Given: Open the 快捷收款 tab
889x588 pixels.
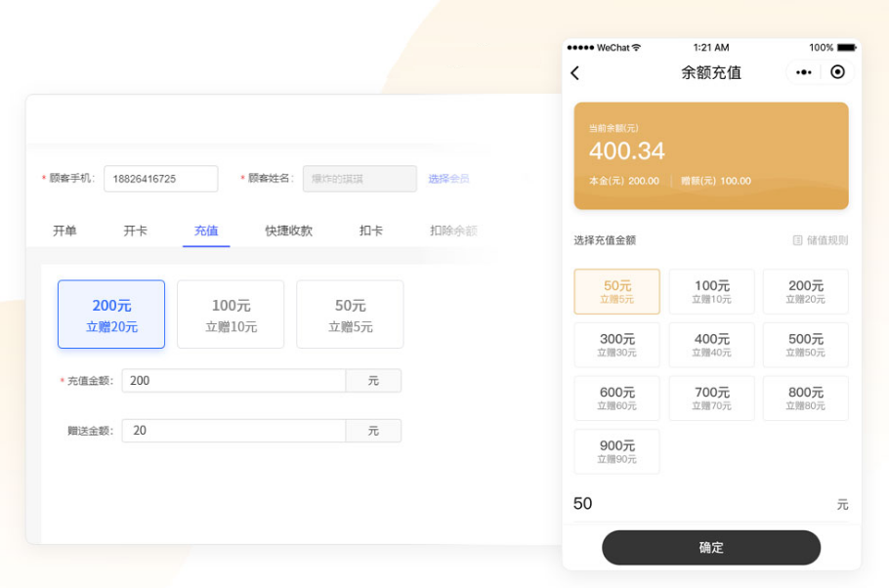Looking at the screenshot, I should (288, 231).
